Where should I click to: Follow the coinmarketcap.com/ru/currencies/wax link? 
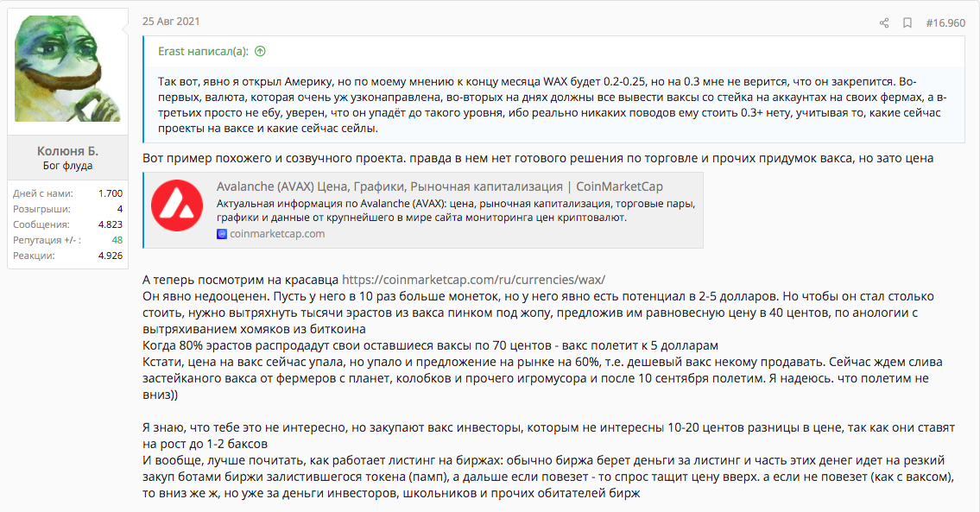click(473, 280)
